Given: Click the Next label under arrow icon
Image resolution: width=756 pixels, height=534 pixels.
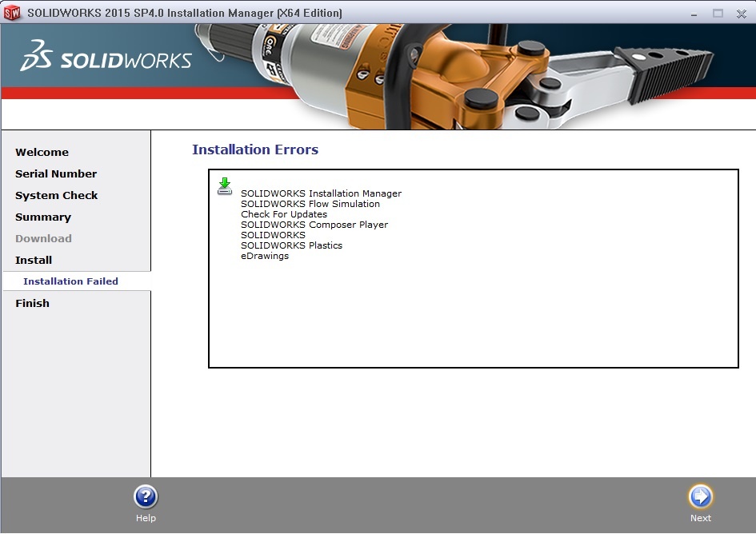Looking at the screenshot, I should click(x=700, y=518).
